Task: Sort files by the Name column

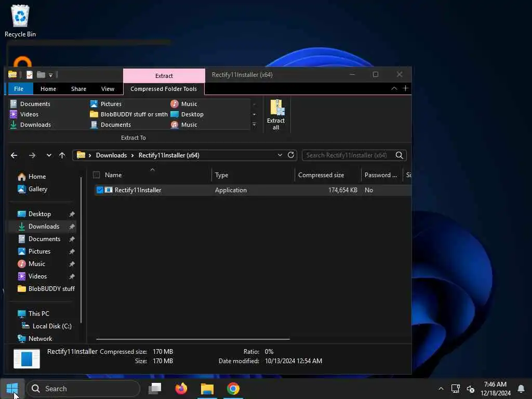Action: 152,175
